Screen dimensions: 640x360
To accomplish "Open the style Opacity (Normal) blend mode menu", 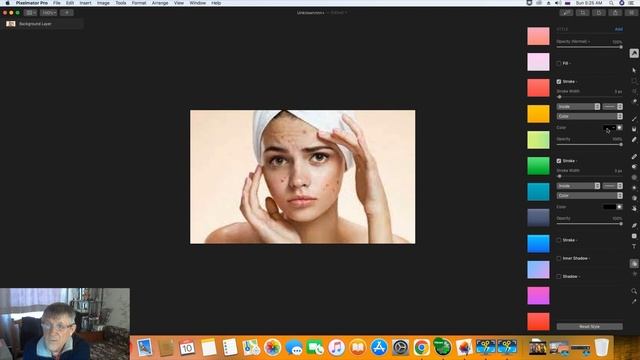I will (573, 42).
